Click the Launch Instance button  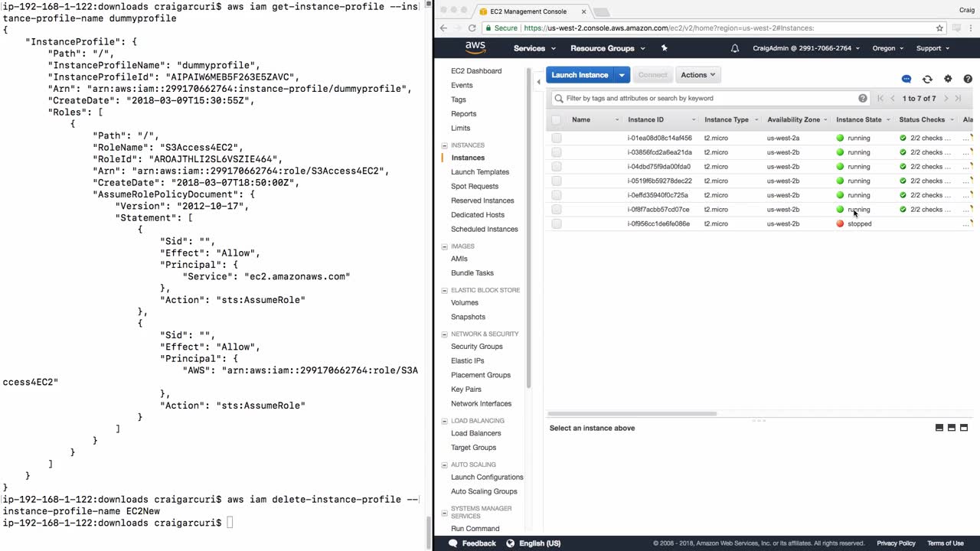580,75
